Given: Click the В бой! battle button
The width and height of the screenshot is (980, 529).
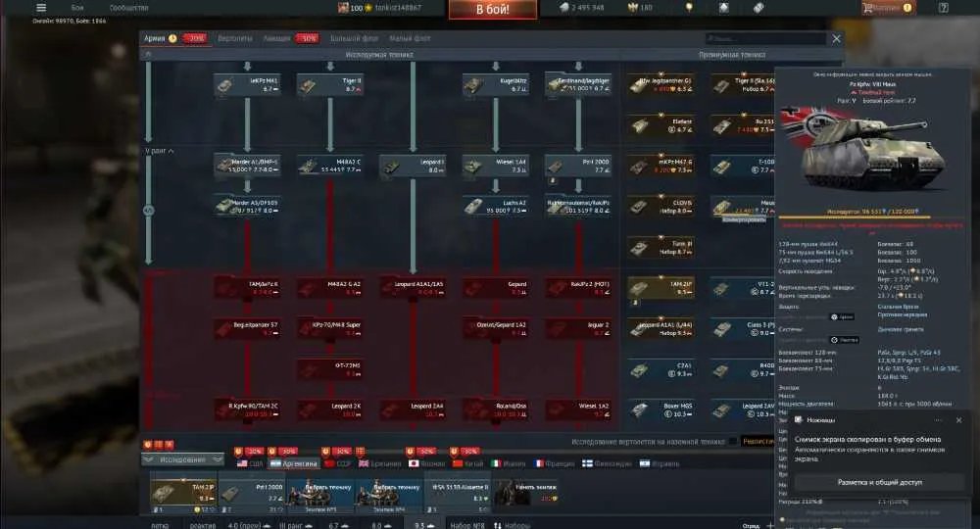Looking at the screenshot, I should pos(493,9).
